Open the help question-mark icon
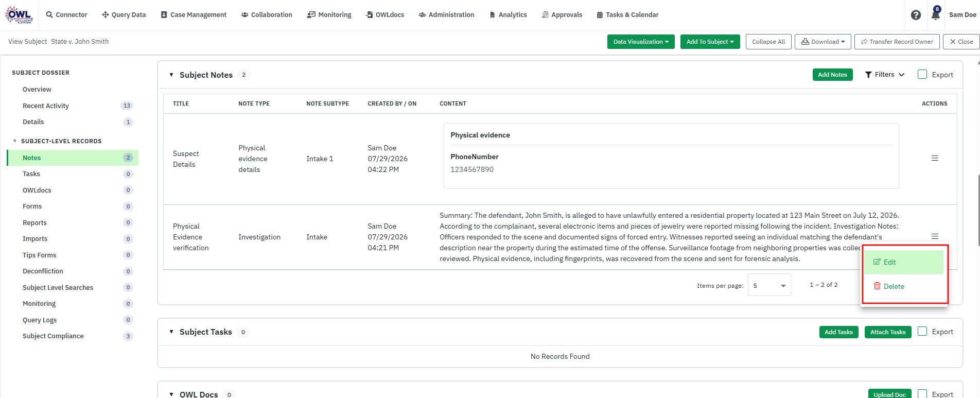 (x=916, y=15)
